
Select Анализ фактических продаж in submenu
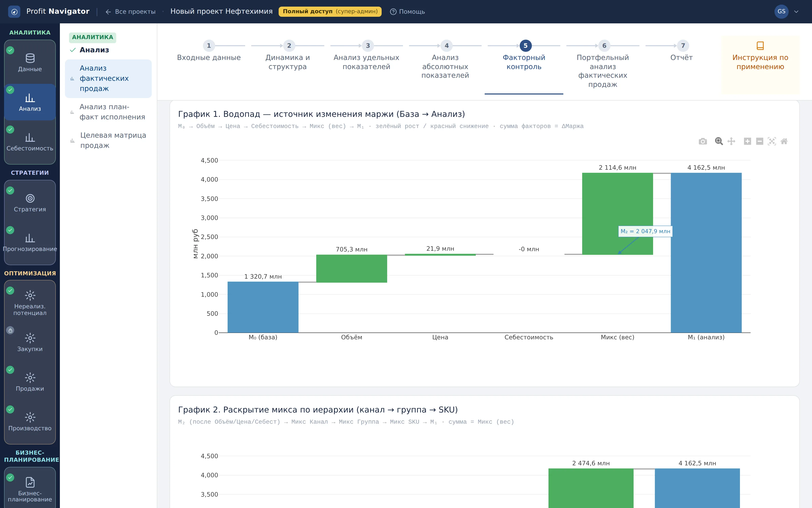pyautogui.click(x=108, y=79)
